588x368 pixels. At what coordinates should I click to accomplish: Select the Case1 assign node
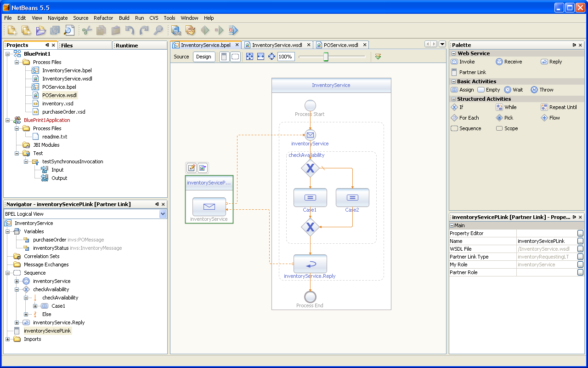tap(310, 198)
